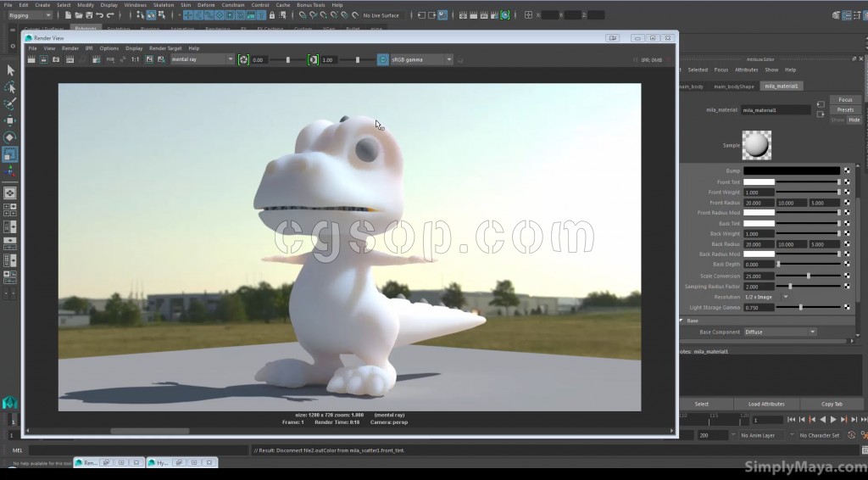Switch to four-view layout icon

(10, 209)
